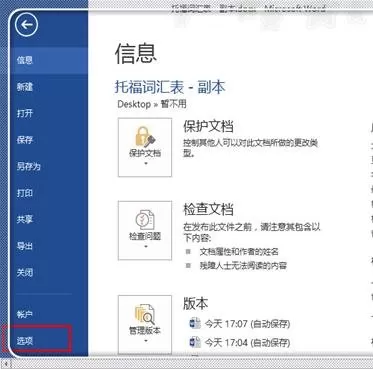Click the 残障人士无法阅读的内容 list item
373x369 pixels.
pyautogui.click(x=243, y=266)
